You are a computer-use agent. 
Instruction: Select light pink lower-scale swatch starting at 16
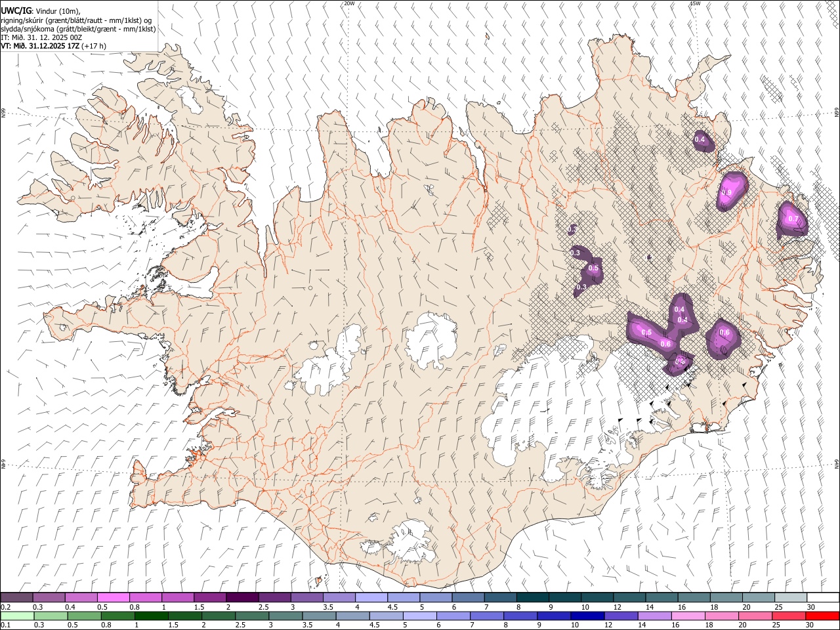tap(688, 616)
